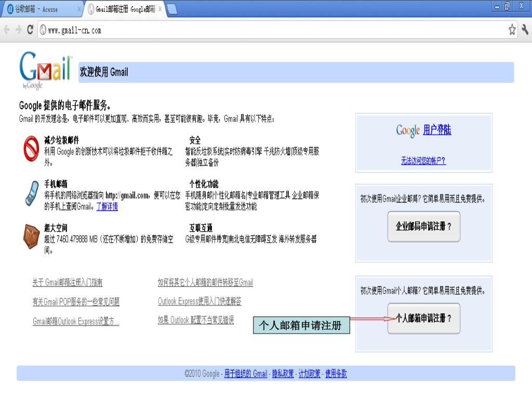
Task: Click the ©2010 Google footer text
Action: point(202,374)
